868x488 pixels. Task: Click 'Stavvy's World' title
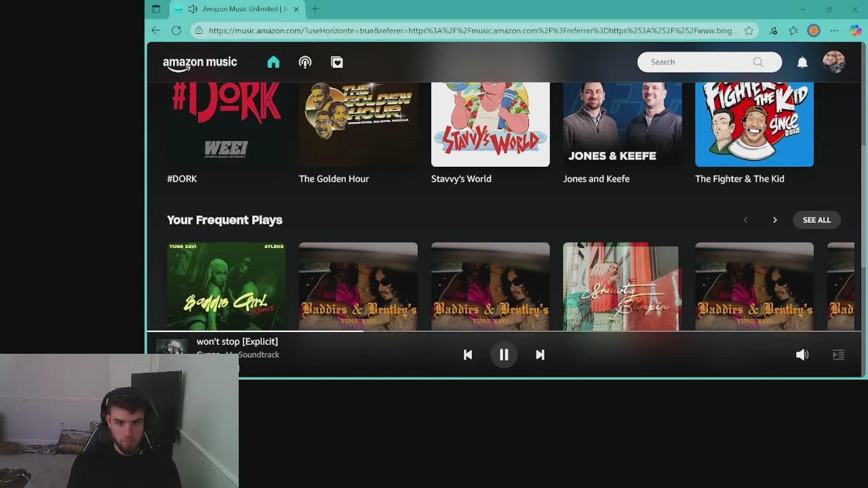click(461, 179)
